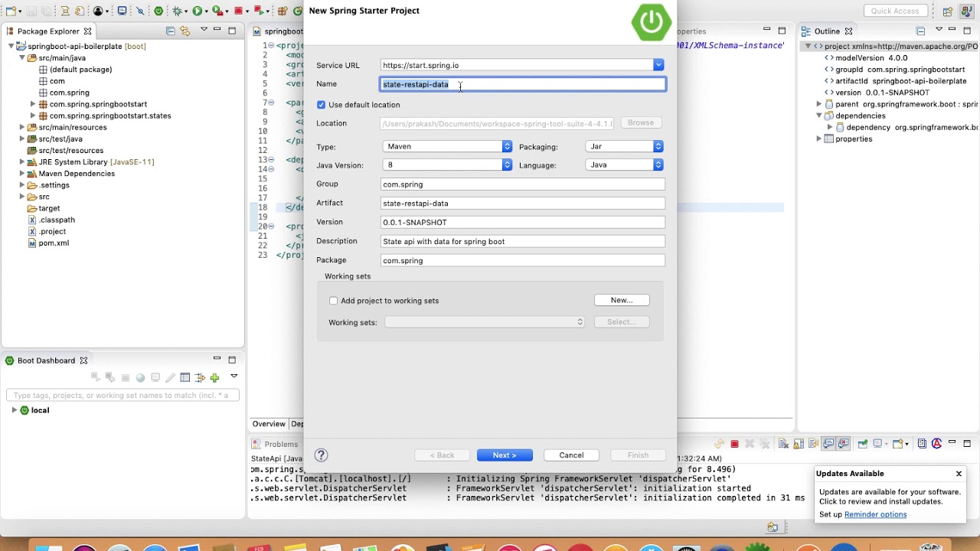This screenshot has height=551, width=980.
Task: Open Package Explorer view menu triangle
Action: 204,29
